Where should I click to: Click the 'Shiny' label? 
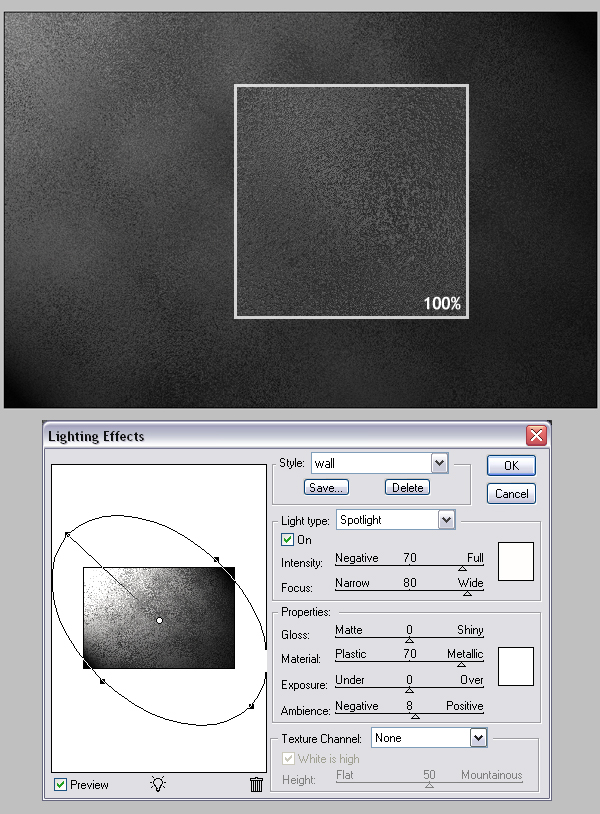click(470, 630)
